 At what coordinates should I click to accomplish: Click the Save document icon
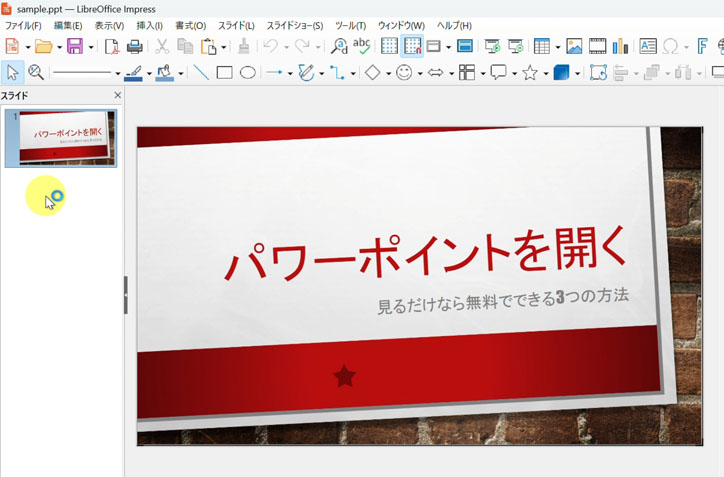(x=74, y=46)
